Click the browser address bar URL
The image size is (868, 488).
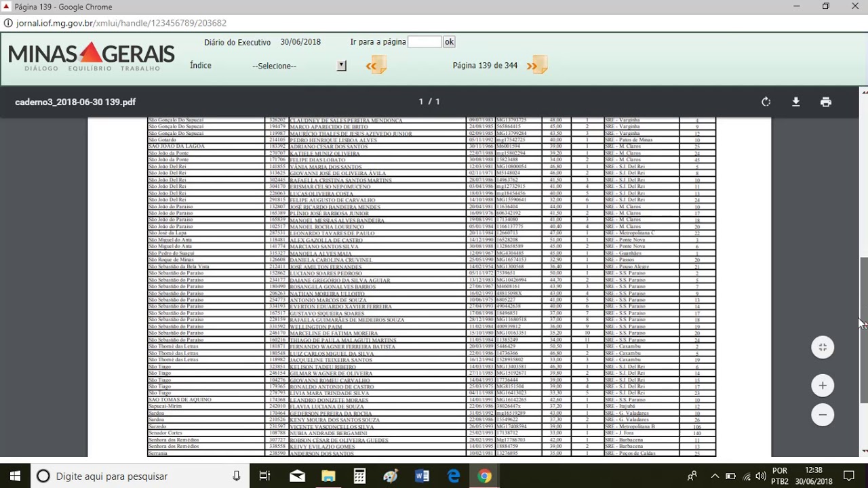[x=121, y=23]
